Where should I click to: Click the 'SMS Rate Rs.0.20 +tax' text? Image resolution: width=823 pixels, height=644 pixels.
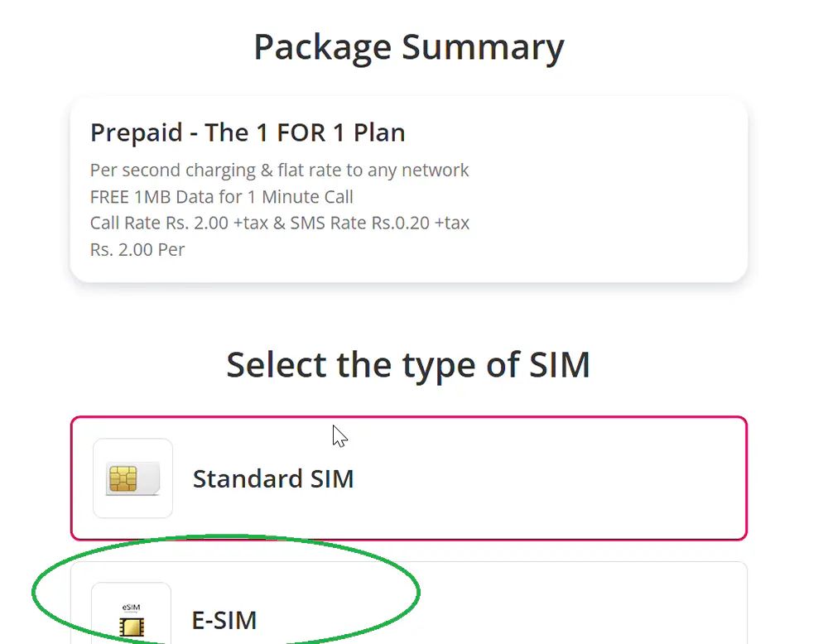(x=379, y=223)
